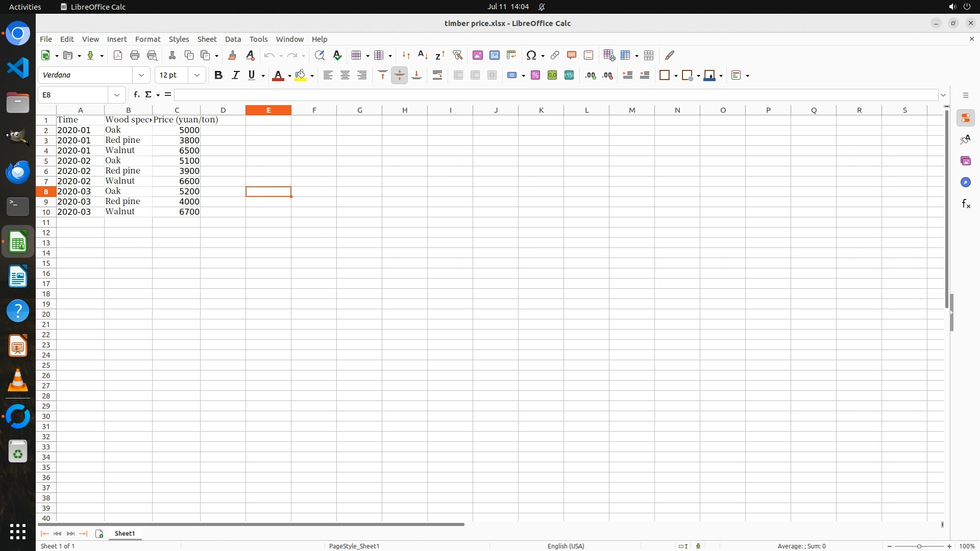980x551 pixels.
Task: Click the Clone Formatting paintbrush icon
Action: pyautogui.click(x=232, y=55)
